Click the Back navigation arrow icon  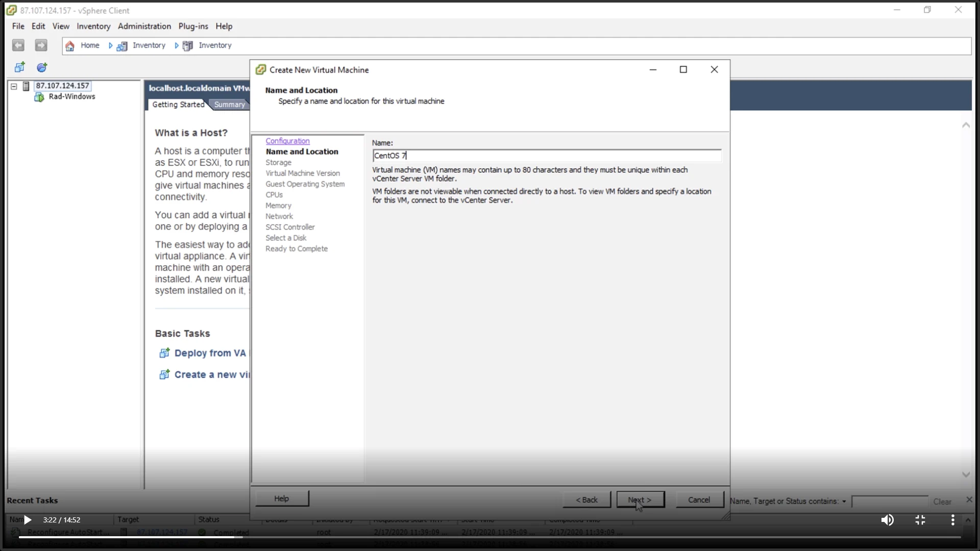point(18,45)
